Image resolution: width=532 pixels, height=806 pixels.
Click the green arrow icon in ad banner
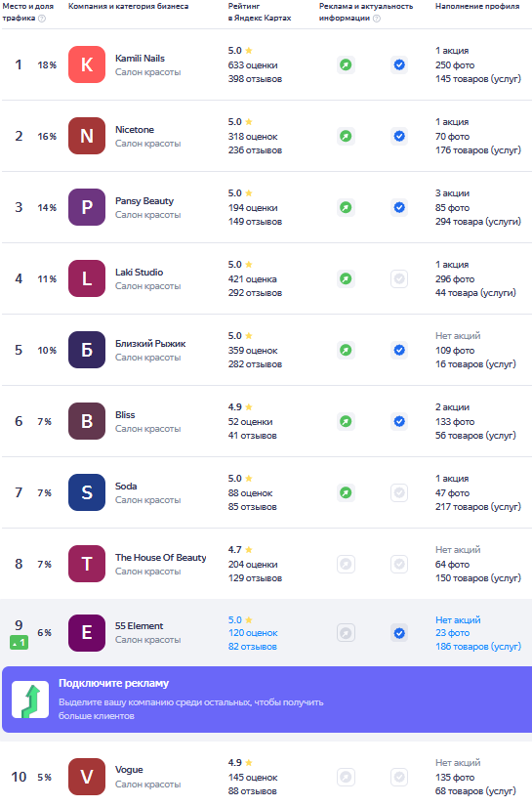coord(30,700)
